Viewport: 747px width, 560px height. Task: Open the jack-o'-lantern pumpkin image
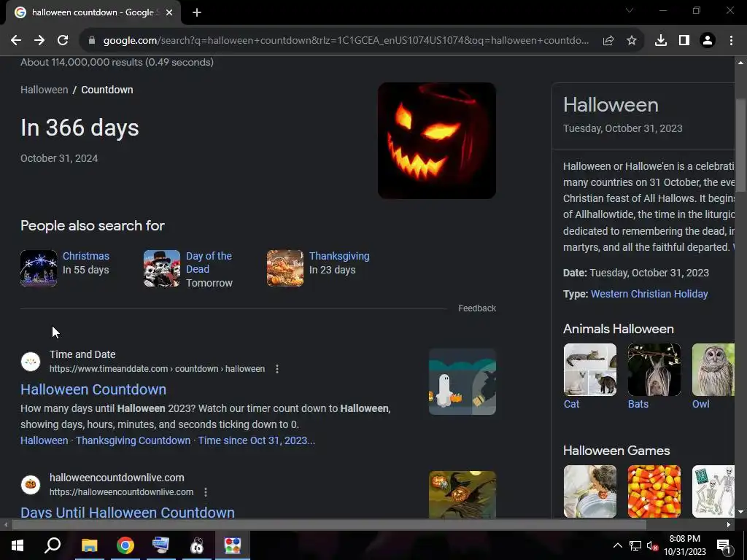(x=437, y=141)
